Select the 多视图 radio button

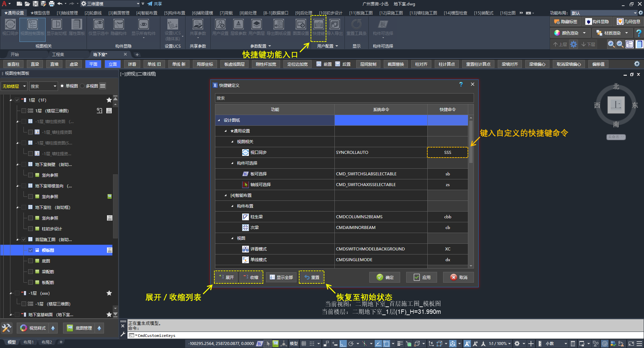(x=82, y=86)
